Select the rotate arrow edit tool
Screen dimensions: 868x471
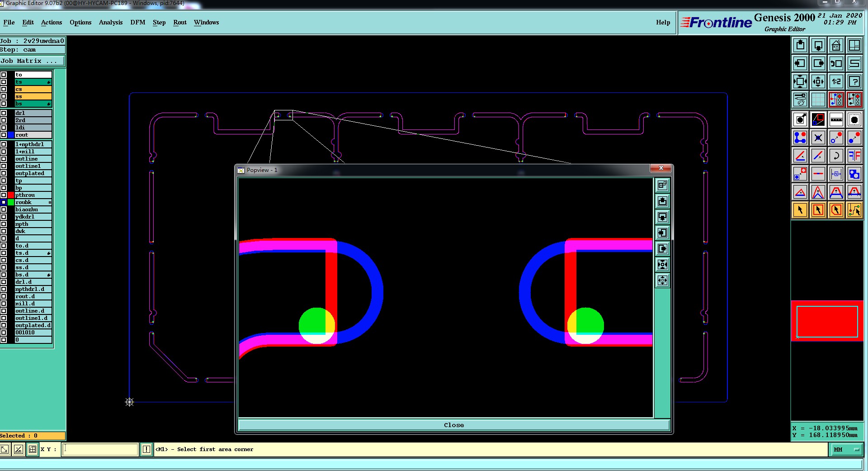(x=836, y=156)
